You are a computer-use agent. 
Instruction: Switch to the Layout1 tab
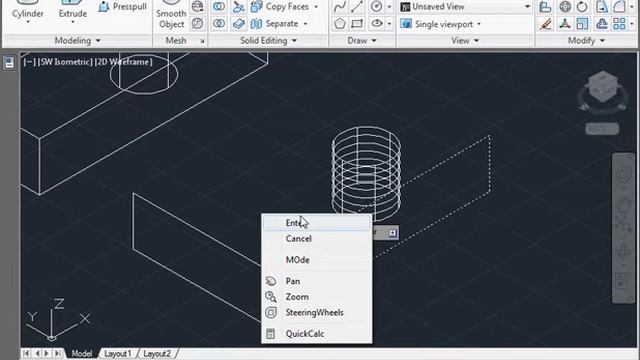tap(117, 353)
